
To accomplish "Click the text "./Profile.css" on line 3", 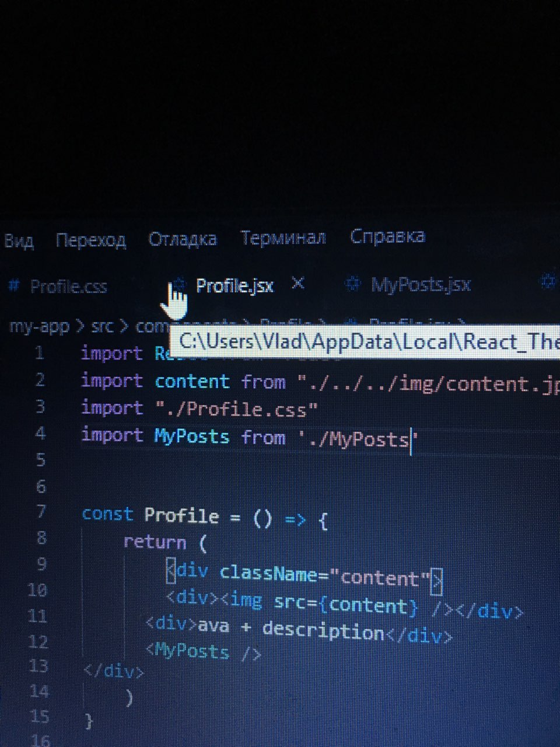I will click(x=236, y=409).
